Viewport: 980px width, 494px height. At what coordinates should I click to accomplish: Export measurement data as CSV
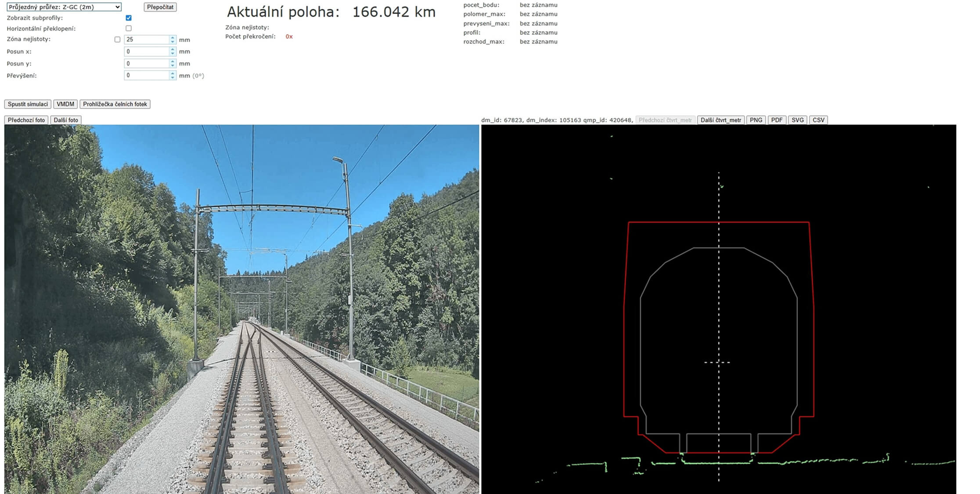819,120
